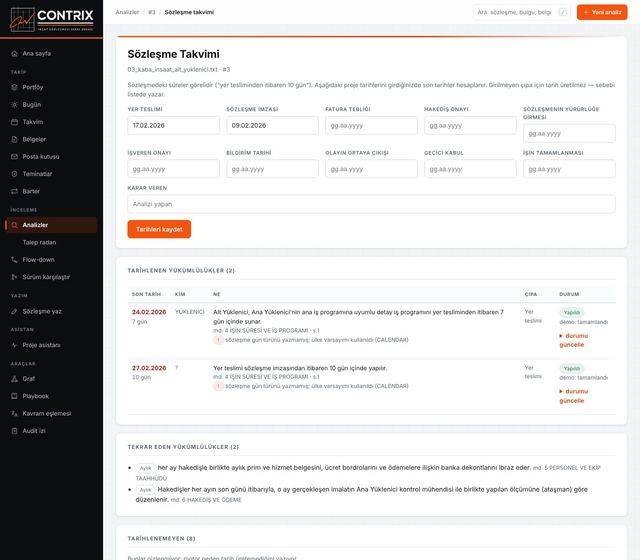Click the Karar veren text field
This screenshot has width=640, height=560.
click(371, 204)
